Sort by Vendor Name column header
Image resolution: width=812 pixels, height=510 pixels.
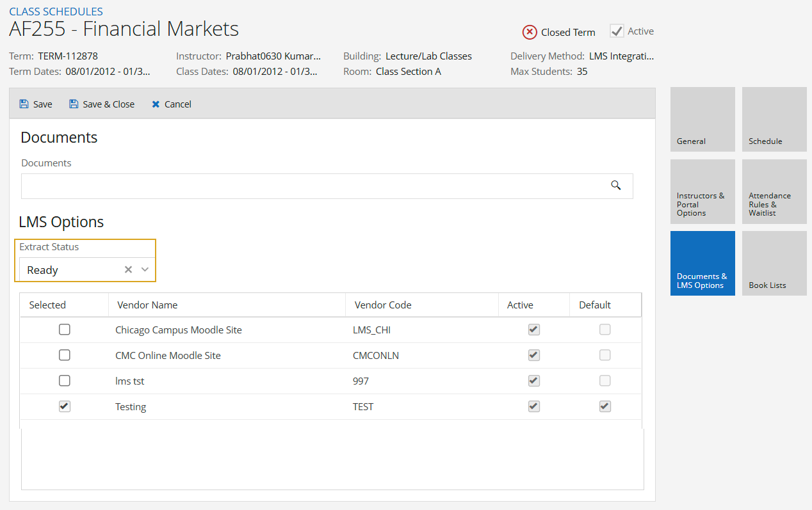point(147,305)
